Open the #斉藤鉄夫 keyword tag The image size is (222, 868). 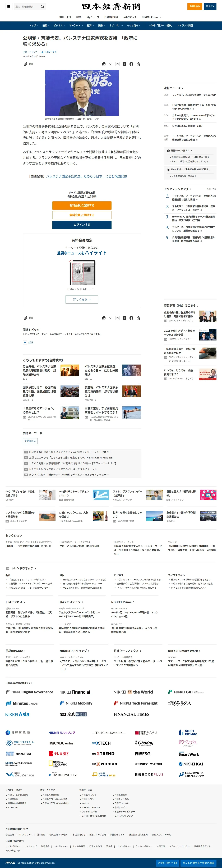pos(30,441)
